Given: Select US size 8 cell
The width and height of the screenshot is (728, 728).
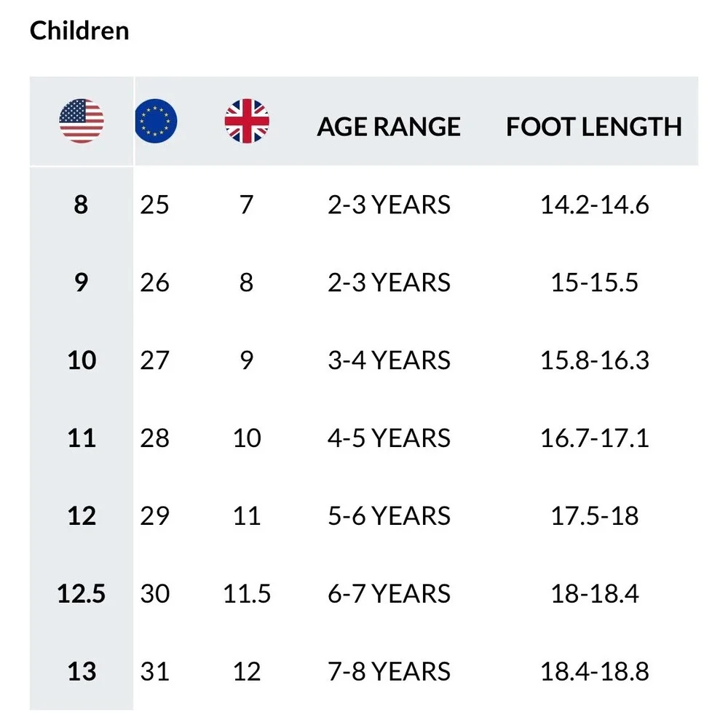Looking at the screenshot, I should (82, 205).
